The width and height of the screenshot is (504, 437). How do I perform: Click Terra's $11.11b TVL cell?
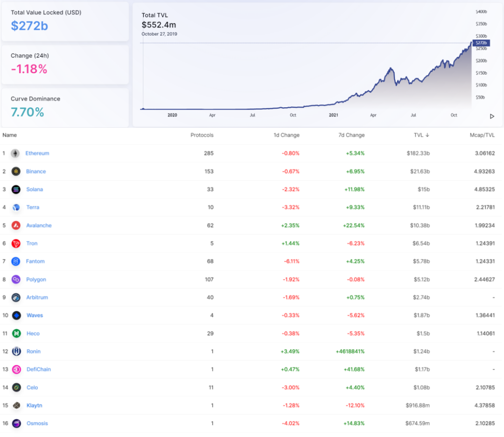tap(421, 207)
